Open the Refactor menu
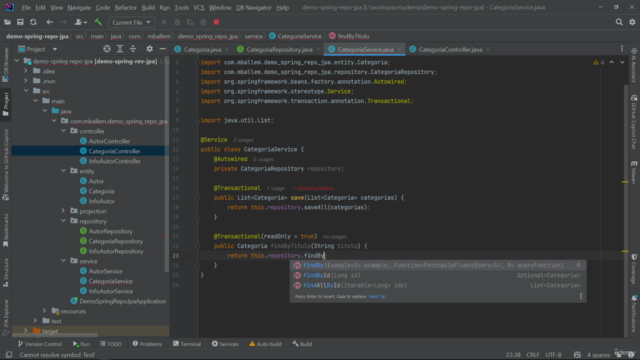The image size is (640, 360). (x=125, y=7)
